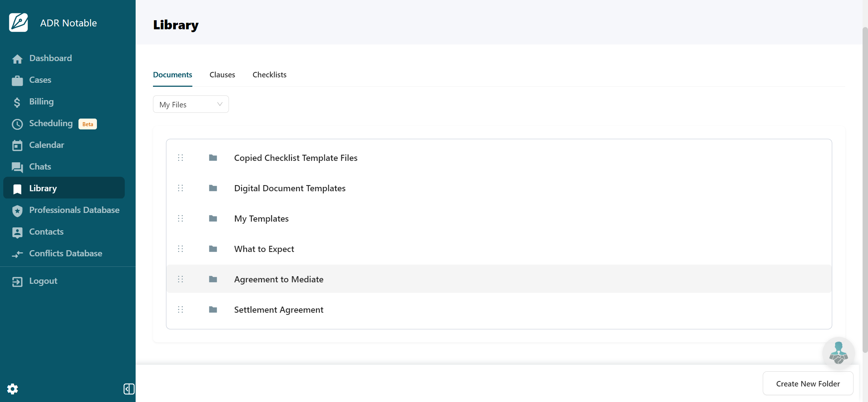
Task: Open Professionals Database via the shield star icon
Action: point(17,211)
